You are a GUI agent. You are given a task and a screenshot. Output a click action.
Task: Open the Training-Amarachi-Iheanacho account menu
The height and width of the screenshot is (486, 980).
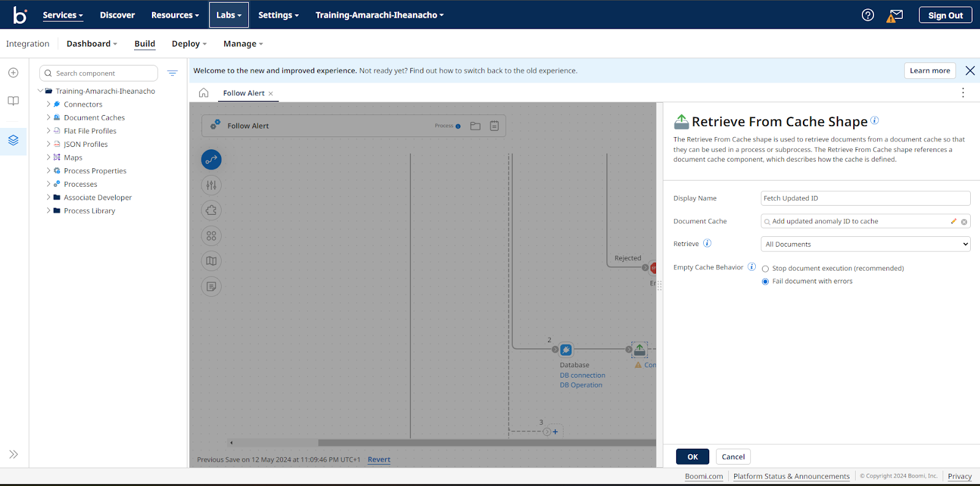[x=380, y=15]
